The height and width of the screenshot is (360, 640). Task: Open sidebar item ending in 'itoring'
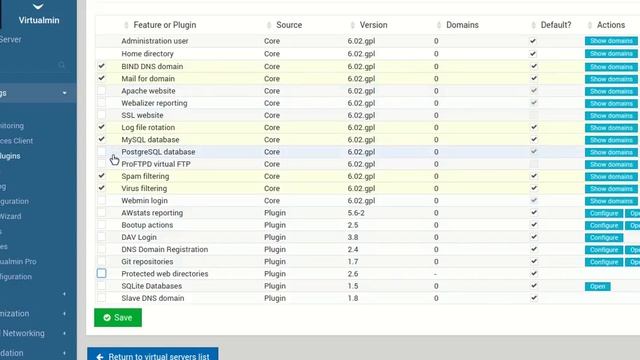(12, 126)
